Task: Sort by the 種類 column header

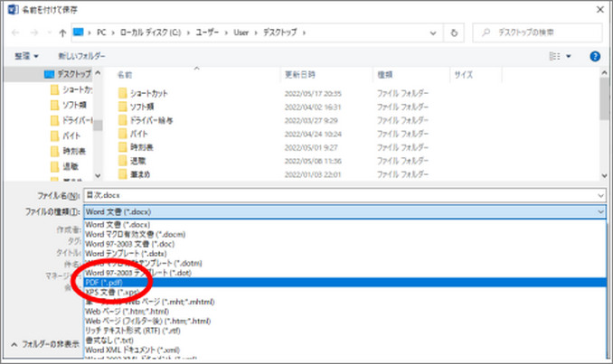Action: 385,75
